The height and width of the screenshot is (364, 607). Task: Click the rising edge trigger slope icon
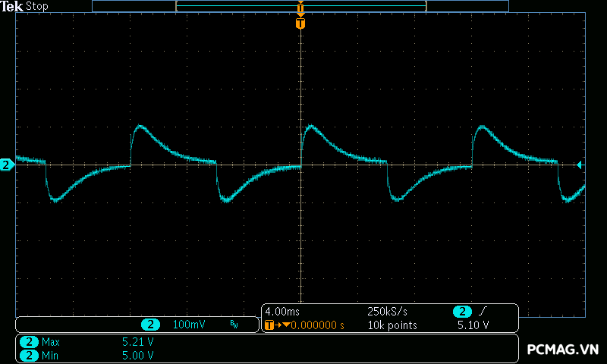pyautogui.click(x=485, y=312)
